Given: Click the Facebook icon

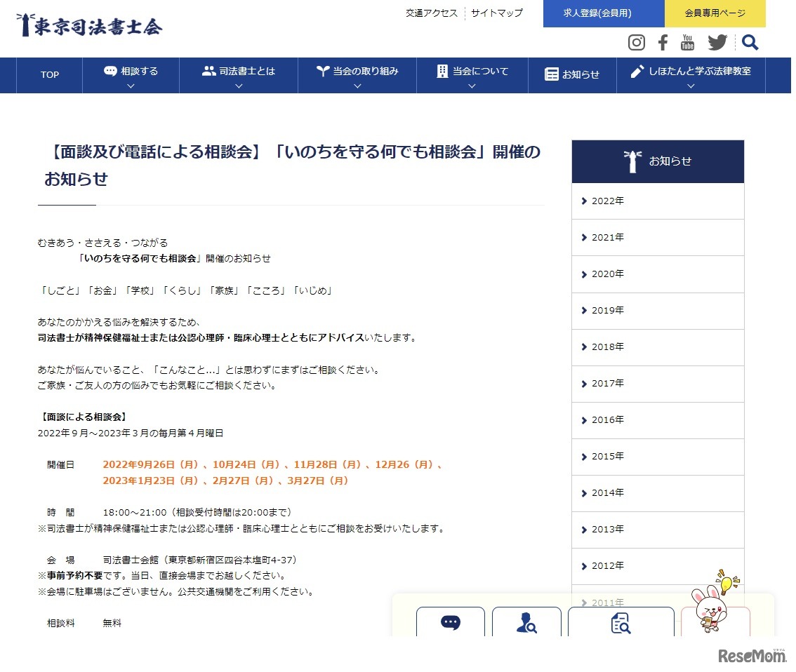Looking at the screenshot, I should (x=662, y=43).
